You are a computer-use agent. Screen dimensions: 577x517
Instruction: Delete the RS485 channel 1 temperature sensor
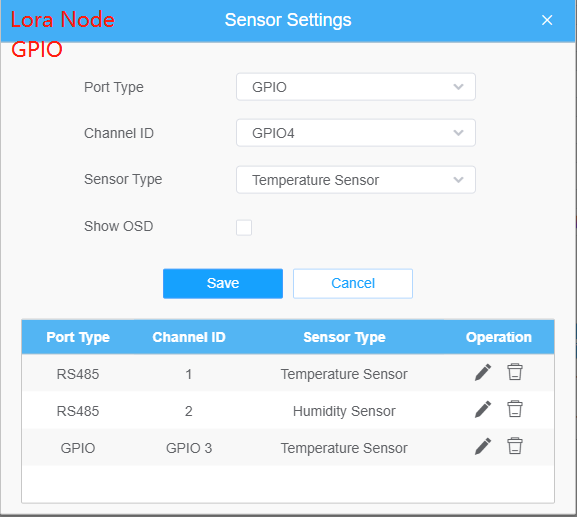pos(515,372)
